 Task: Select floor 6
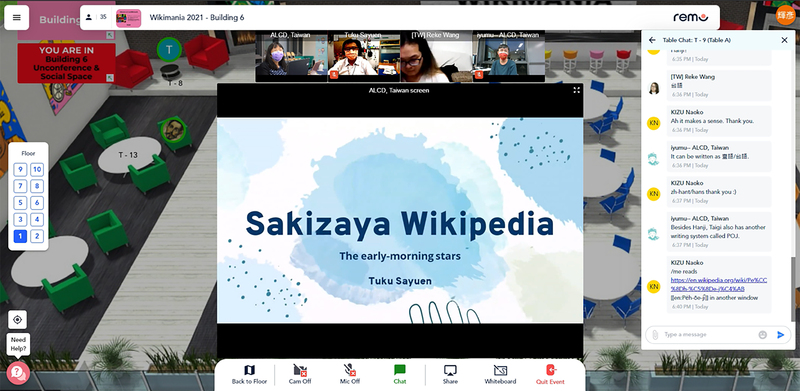[37, 203]
